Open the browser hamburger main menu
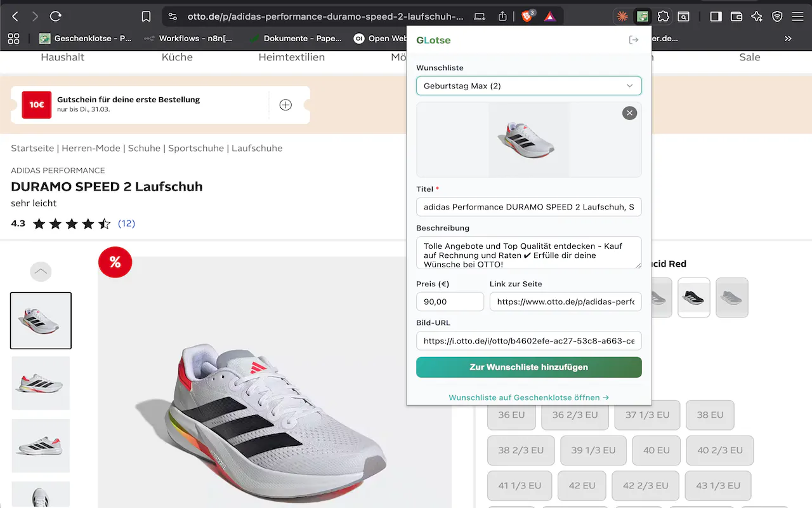Viewport: 812px width, 508px height. point(797,17)
